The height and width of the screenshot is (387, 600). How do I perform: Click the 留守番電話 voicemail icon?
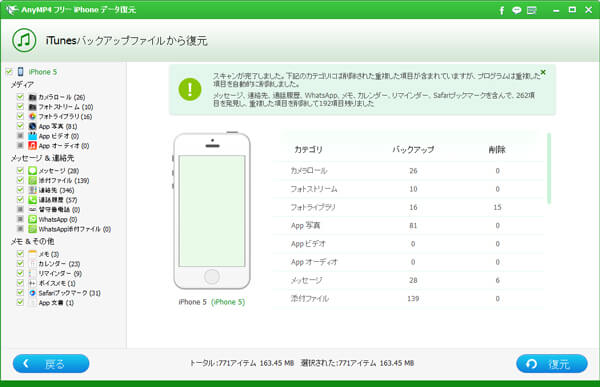click(33, 210)
